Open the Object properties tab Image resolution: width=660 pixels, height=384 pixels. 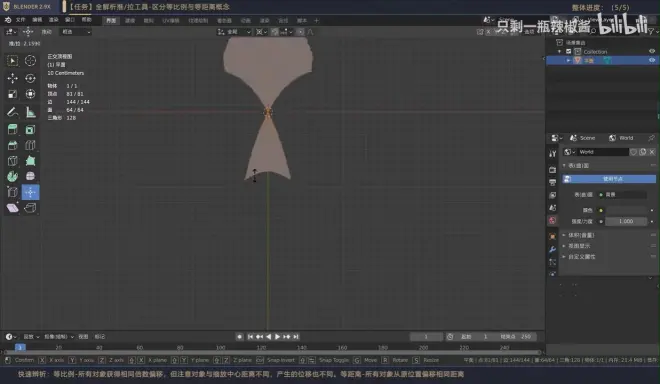pos(553,237)
